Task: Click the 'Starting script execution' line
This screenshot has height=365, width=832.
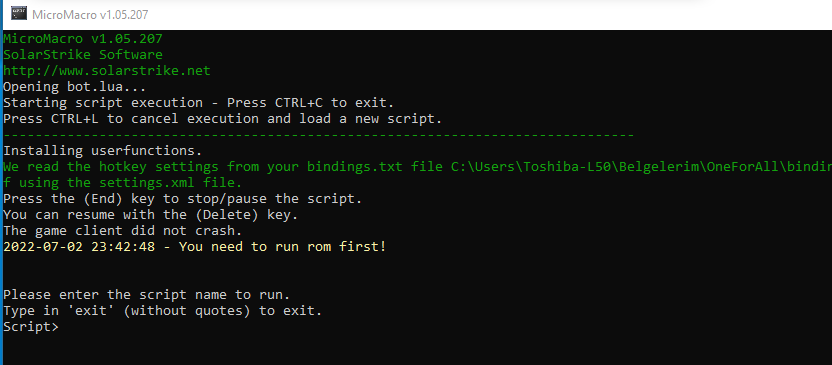Action: [x=198, y=102]
